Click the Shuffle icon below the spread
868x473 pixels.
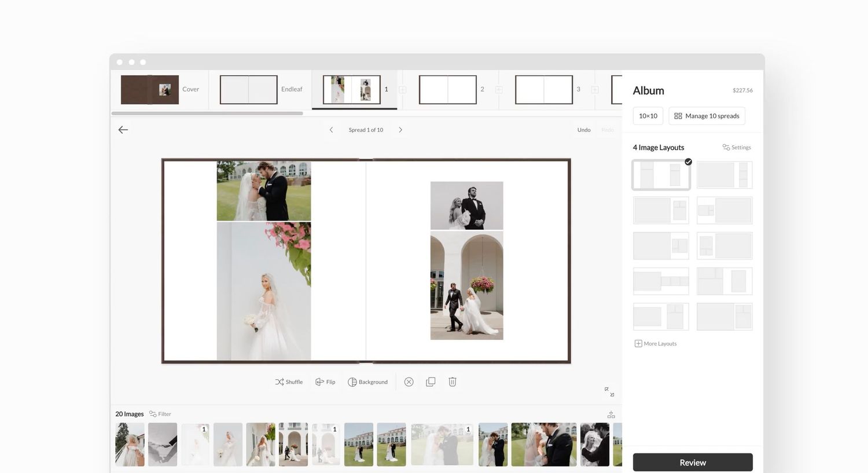[x=279, y=382]
